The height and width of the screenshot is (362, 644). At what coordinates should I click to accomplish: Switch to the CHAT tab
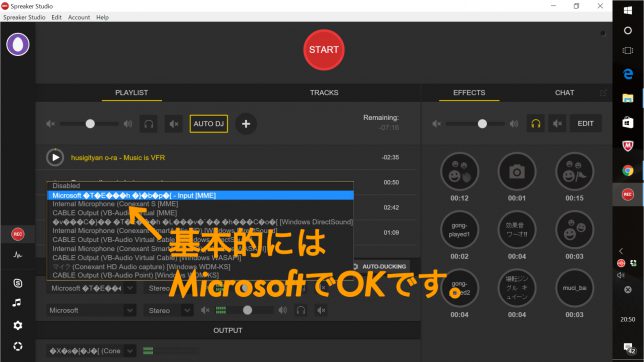pyautogui.click(x=564, y=93)
